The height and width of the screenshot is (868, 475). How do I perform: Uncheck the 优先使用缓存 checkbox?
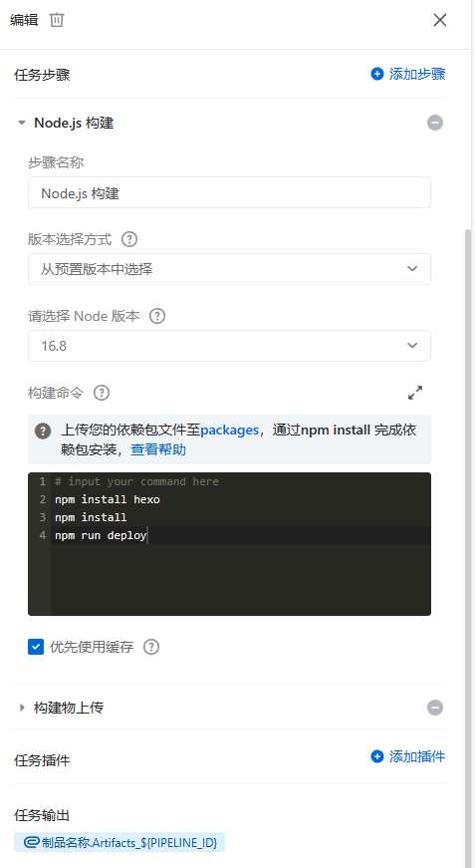click(x=36, y=647)
